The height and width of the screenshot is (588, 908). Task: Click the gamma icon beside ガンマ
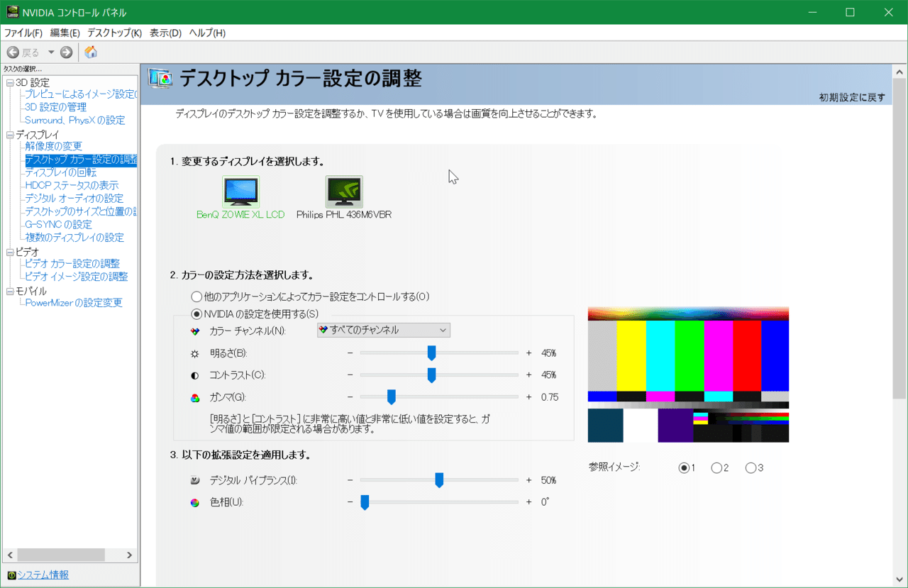tap(195, 397)
